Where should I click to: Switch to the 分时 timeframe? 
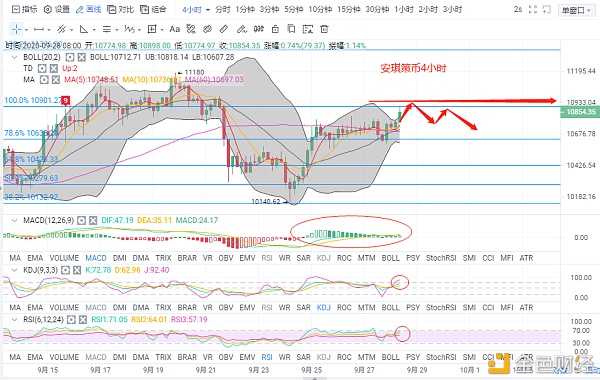[x=223, y=10]
